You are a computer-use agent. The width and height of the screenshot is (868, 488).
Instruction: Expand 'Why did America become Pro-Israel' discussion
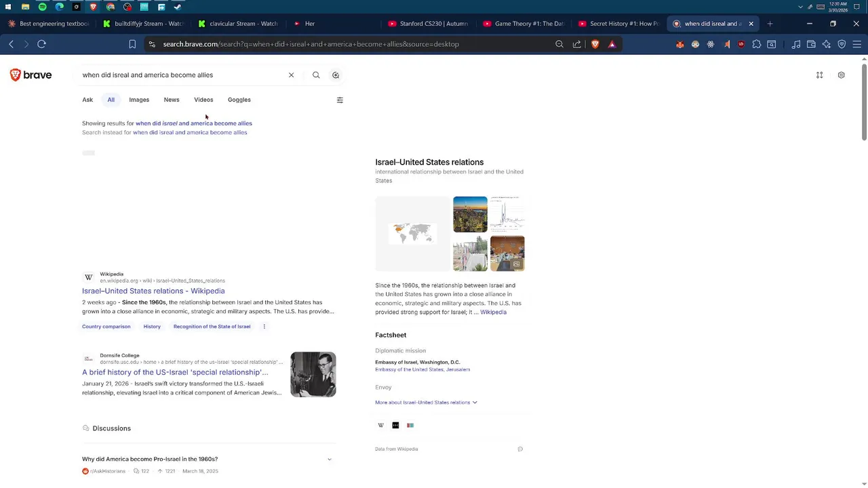click(x=330, y=460)
